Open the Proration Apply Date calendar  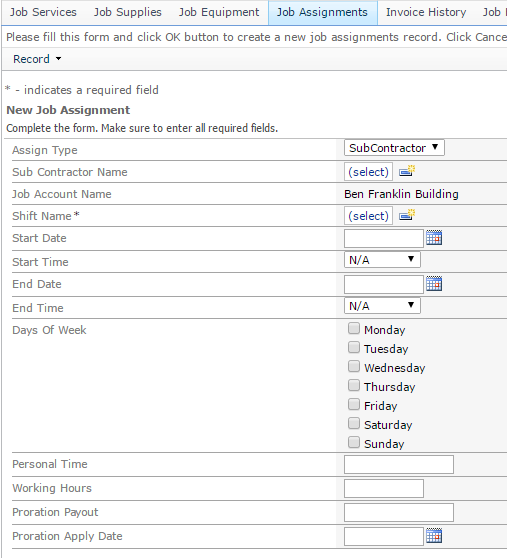point(434,536)
